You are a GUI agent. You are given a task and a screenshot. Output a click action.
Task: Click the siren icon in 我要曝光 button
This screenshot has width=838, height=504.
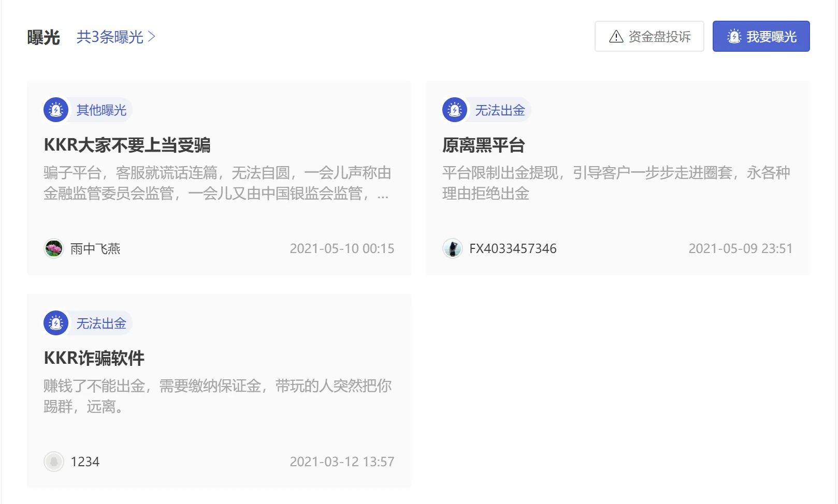point(734,36)
